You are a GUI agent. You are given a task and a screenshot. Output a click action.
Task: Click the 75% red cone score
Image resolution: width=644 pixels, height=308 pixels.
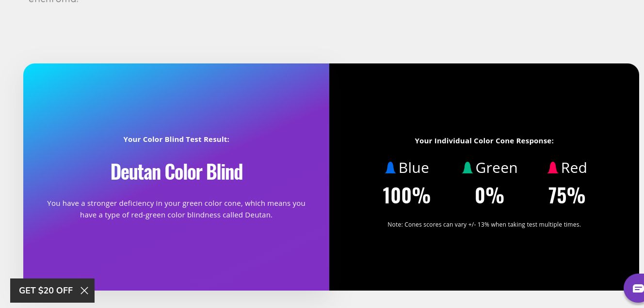pyautogui.click(x=566, y=196)
